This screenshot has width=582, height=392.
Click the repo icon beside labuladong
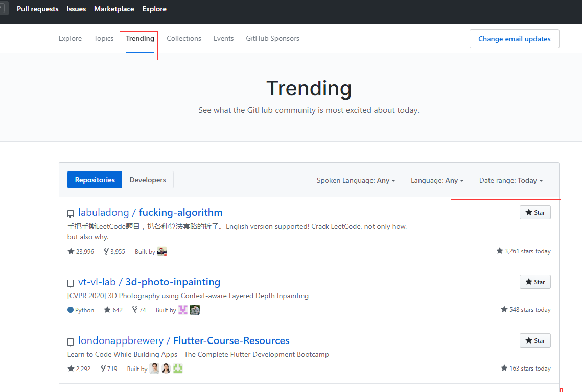point(71,214)
